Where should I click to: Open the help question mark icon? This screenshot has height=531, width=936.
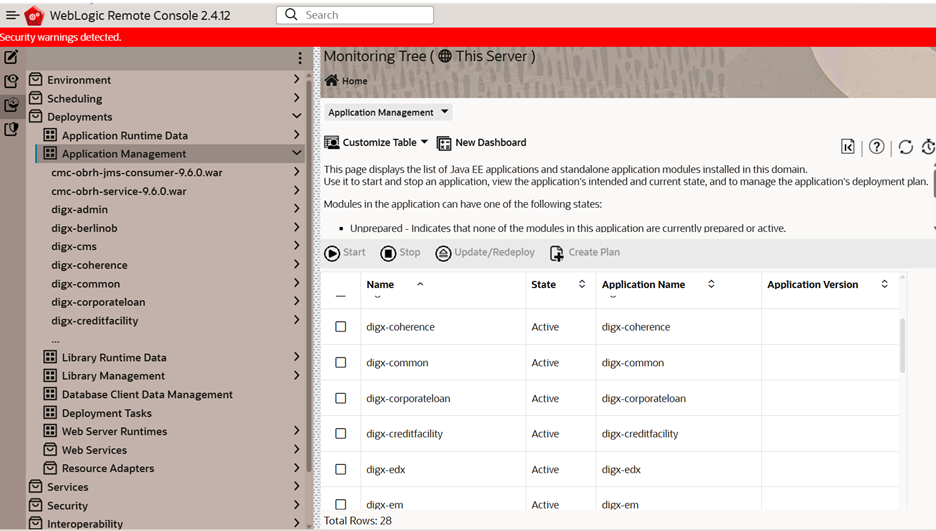tap(876, 146)
